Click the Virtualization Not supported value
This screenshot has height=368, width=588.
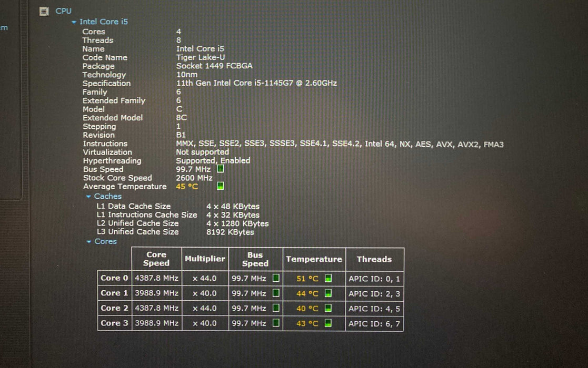(x=203, y=152)
